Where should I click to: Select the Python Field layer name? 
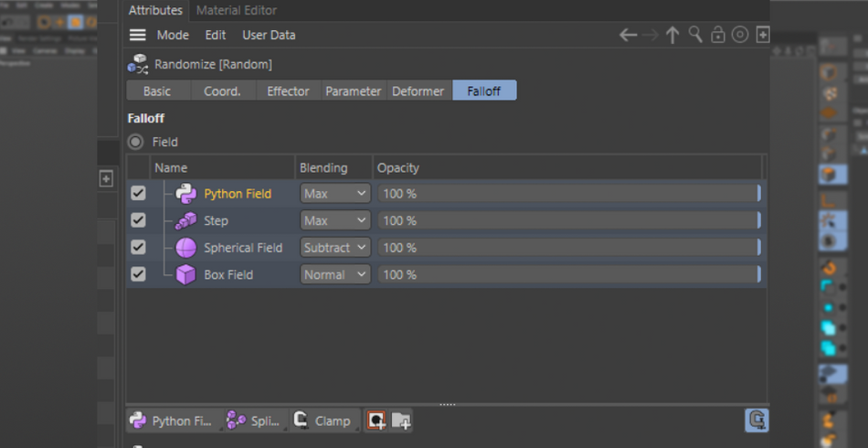coord(238,194)
